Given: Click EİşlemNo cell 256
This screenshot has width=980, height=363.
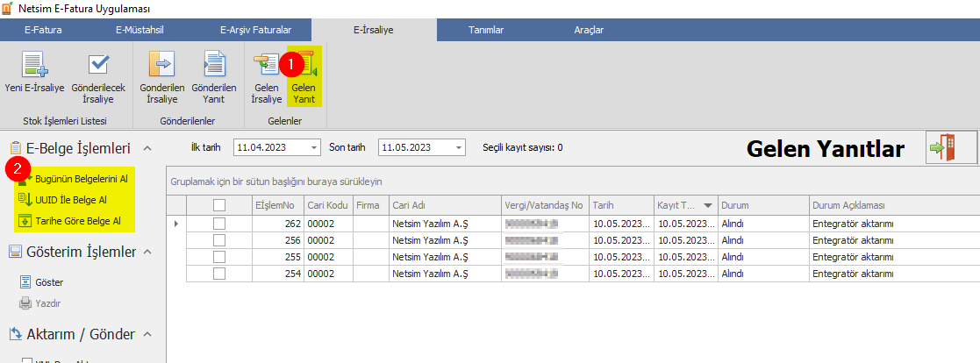Looking at the screenshot, I should click(x=277, y=240).
